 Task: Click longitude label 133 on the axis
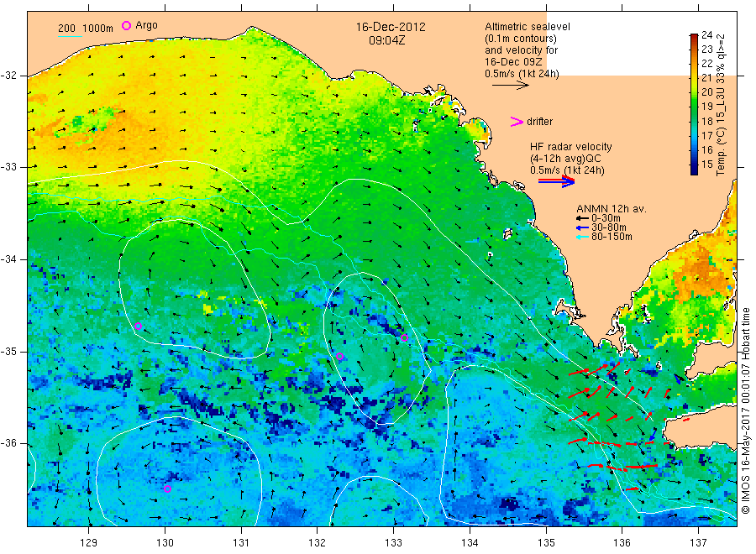tap(393, 542)
